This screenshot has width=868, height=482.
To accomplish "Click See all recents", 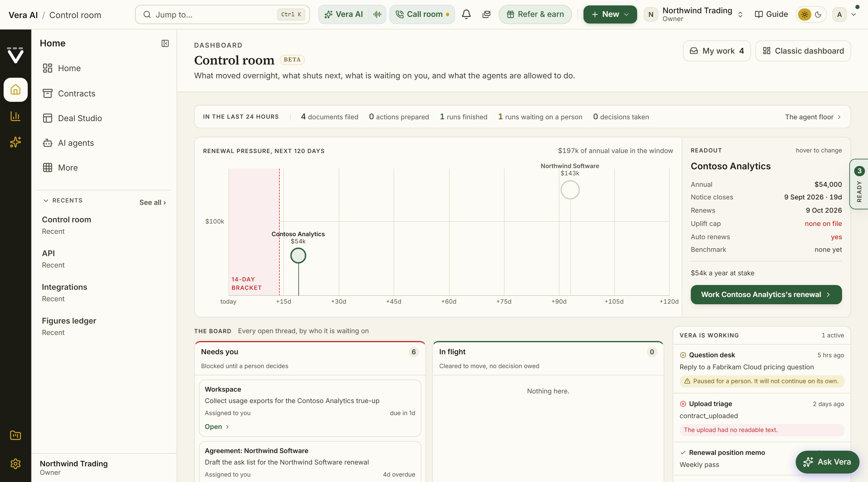I will coord(153,202).
